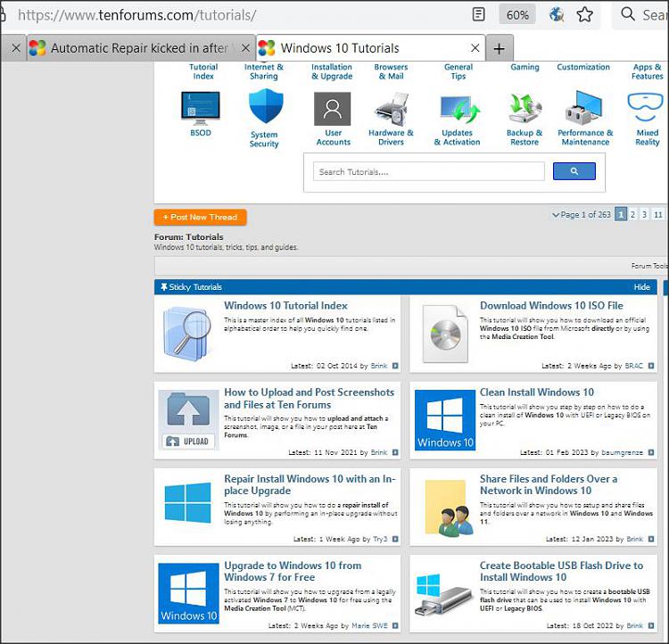Viewport: 669px width, 644px height.
Task: Click in the Search Tutorials field
Action: point(429,171)
